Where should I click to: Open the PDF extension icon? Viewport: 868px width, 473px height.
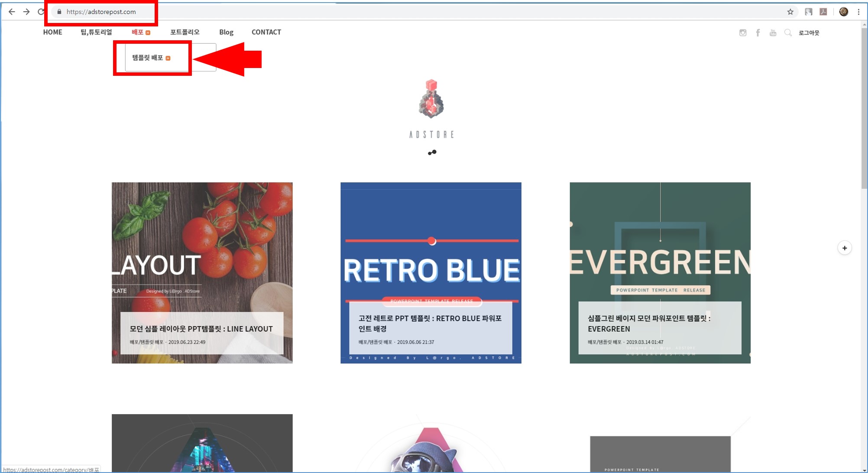pyautogui.click(x=823, y=12)
